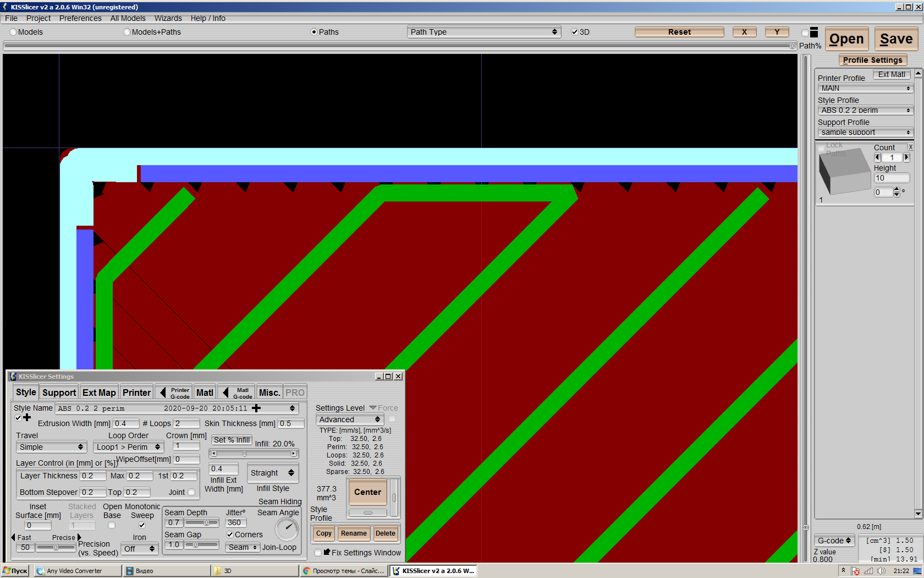Remove model with small X button
Image resolution: width=924 pixels, height=578 pixels.
tap(910, 147)
